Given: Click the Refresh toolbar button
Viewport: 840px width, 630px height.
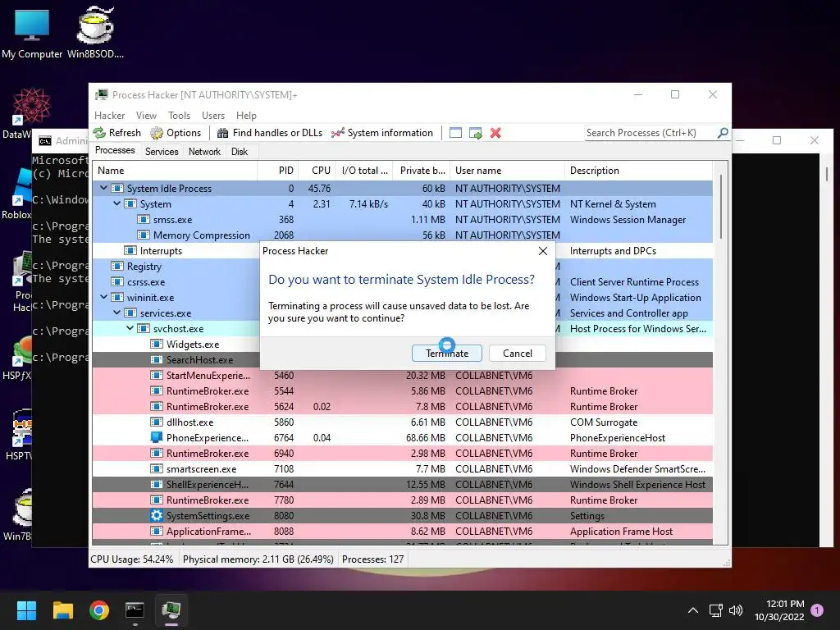Looking at the screenshot, I should point(117,133).
